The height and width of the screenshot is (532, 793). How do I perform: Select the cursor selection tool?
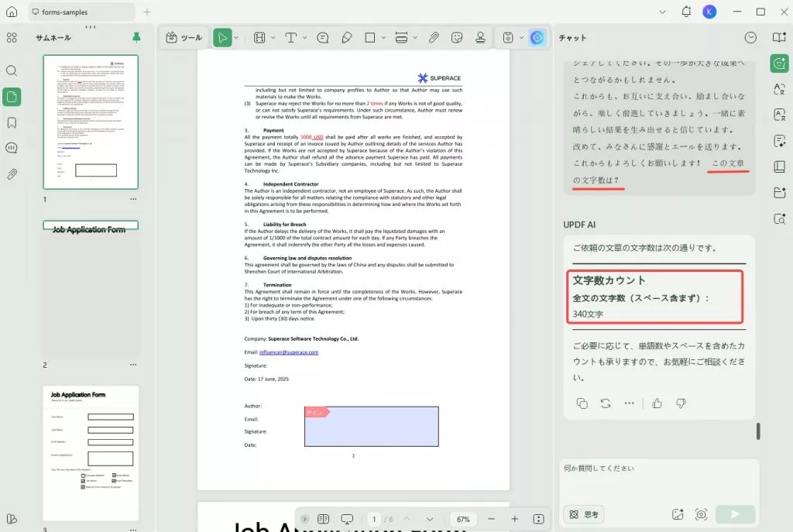click(222, 37)
